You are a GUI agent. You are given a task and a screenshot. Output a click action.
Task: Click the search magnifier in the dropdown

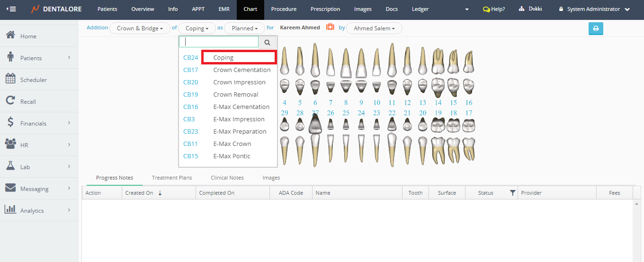coord(267,42)
